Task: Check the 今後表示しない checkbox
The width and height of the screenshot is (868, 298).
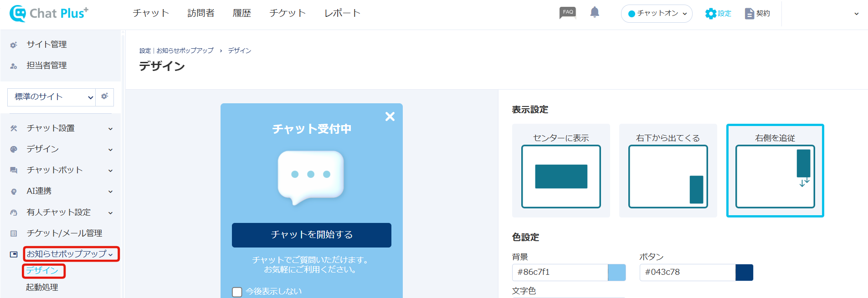Action: click(x=237, y=292)
